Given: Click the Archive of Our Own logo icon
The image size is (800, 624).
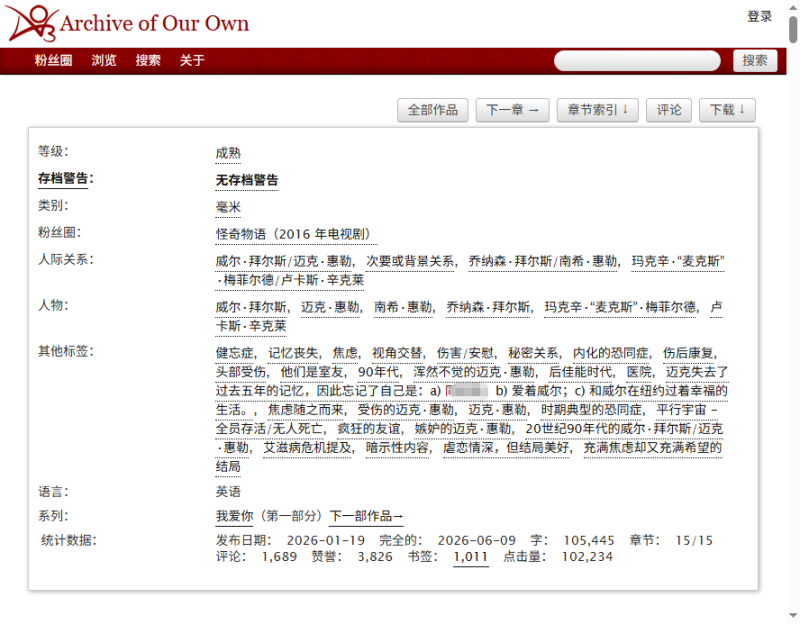Looking at the screenshot, I should pos(31,23).
